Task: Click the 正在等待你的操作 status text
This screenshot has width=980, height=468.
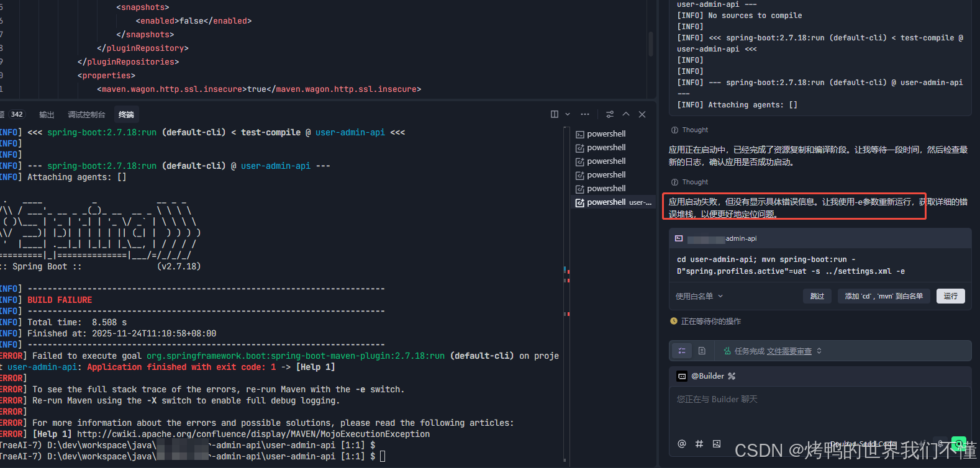Action: [x=710, y=322]
